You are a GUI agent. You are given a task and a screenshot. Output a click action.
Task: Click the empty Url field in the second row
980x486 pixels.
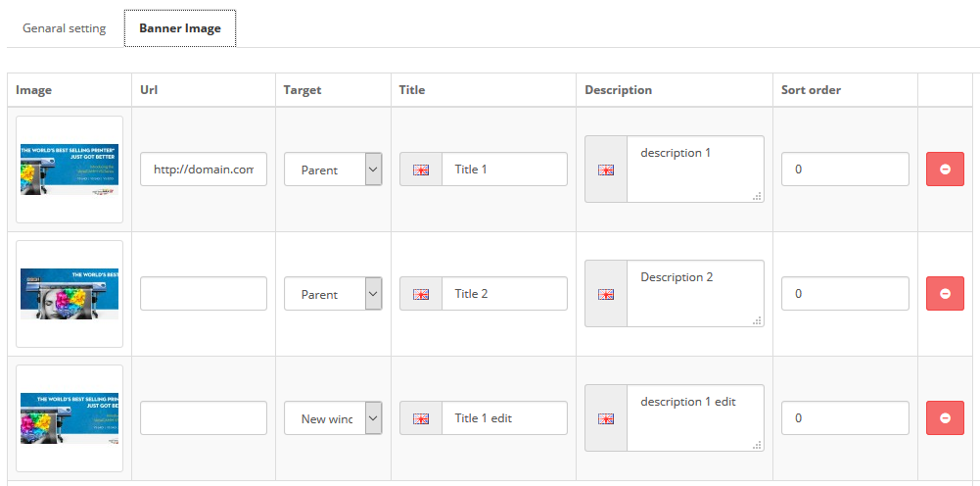point(204,293)
